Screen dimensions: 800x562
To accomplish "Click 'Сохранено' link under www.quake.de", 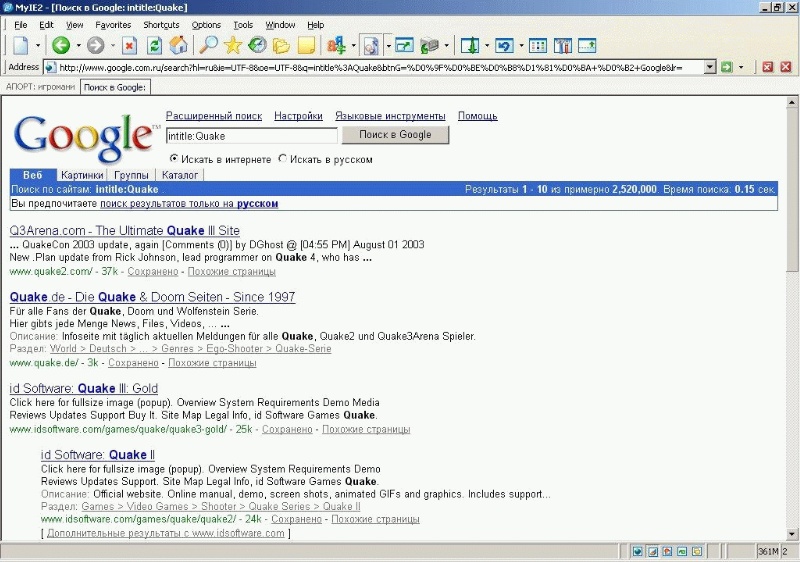I will pyautogui.click(x=133, y=363).
